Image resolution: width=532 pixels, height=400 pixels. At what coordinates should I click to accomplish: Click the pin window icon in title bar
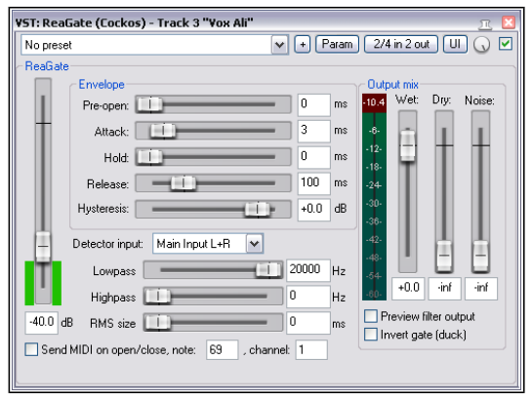pyautogui.click(x=485, y=23)
